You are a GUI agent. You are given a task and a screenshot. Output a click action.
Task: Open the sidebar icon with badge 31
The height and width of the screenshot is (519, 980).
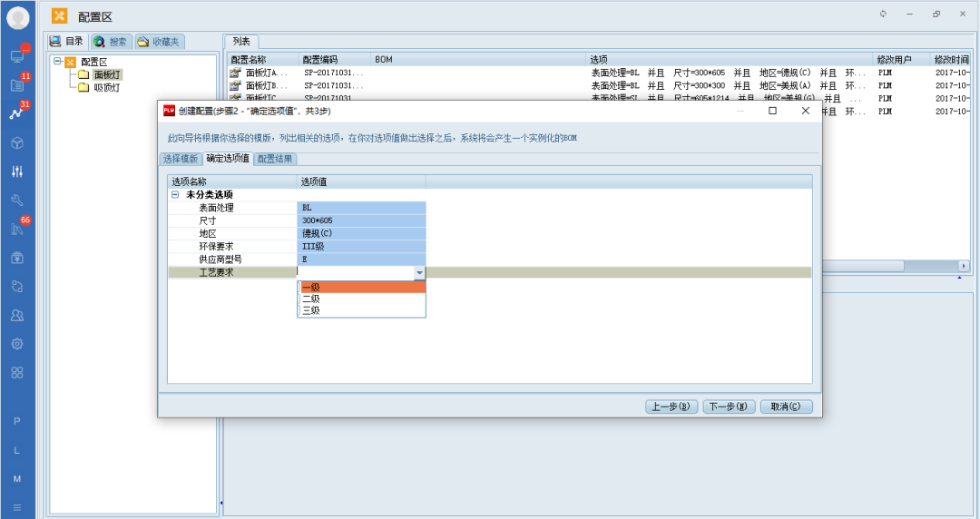[x=16, y=113]
